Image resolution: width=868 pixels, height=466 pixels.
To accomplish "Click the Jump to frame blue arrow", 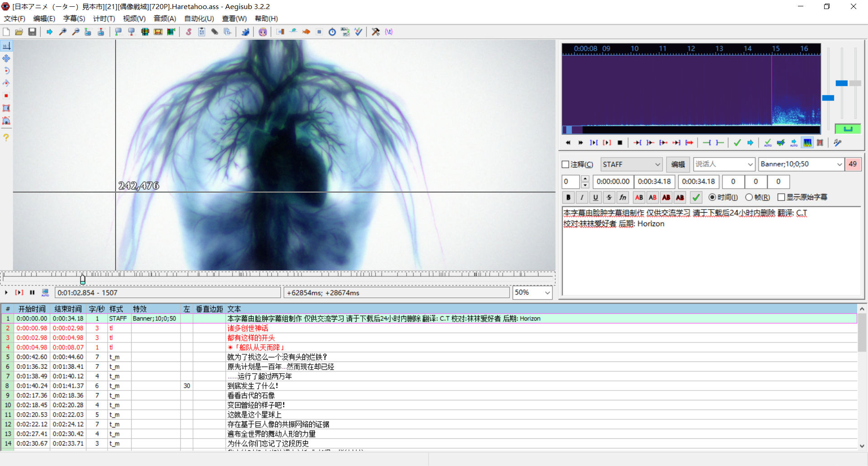I will [x=50, y=32].
